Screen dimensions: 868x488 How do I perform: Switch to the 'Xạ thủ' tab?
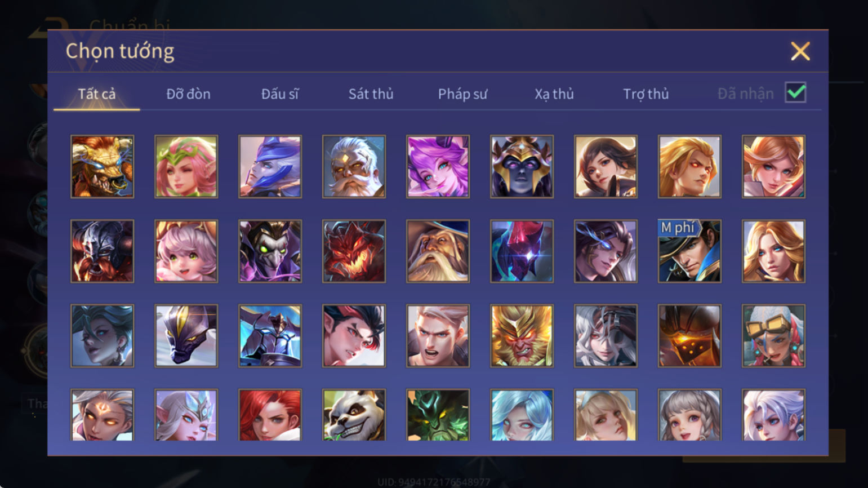pyautogui.click(x=554, y=94)
